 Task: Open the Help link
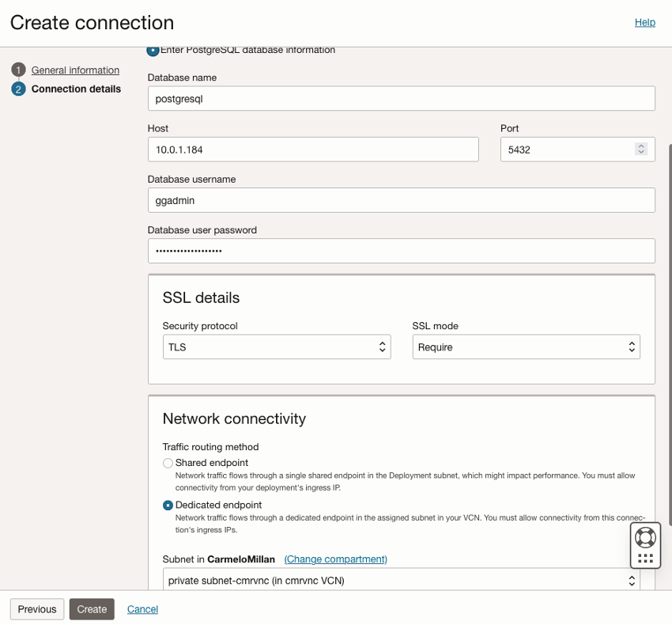click(645, 22)
